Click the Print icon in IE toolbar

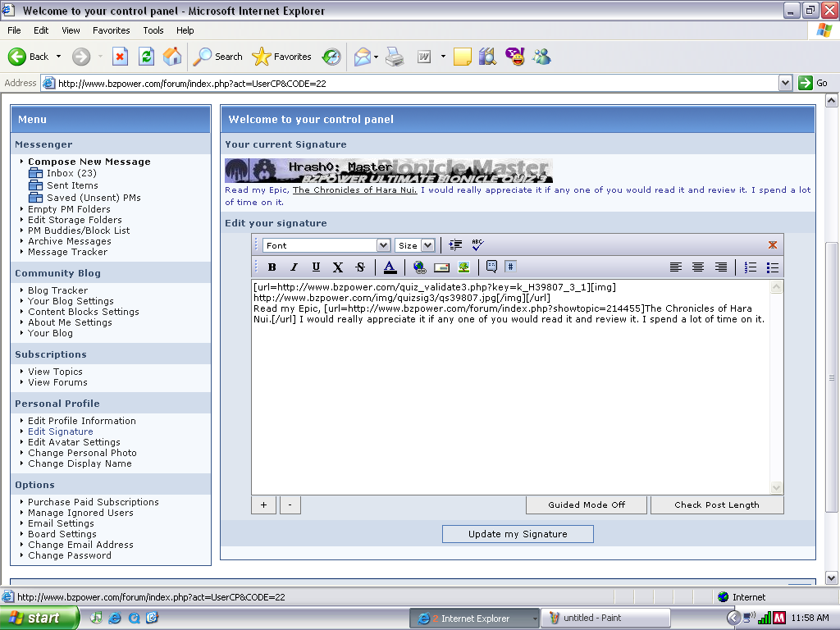click(395, 57)
